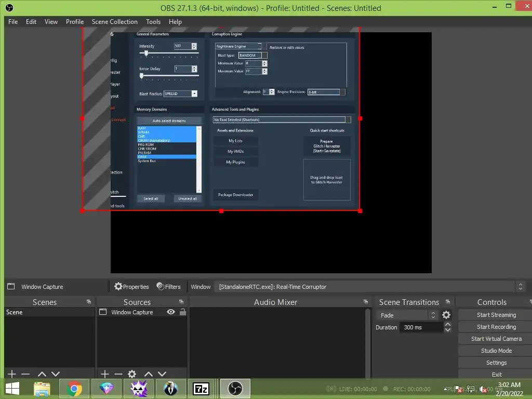Pop out the Audio Mixer dock

365,302
